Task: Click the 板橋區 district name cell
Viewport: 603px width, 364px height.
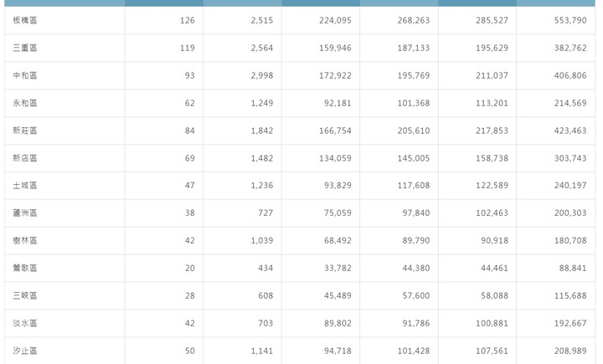Action: pos(26,20)
